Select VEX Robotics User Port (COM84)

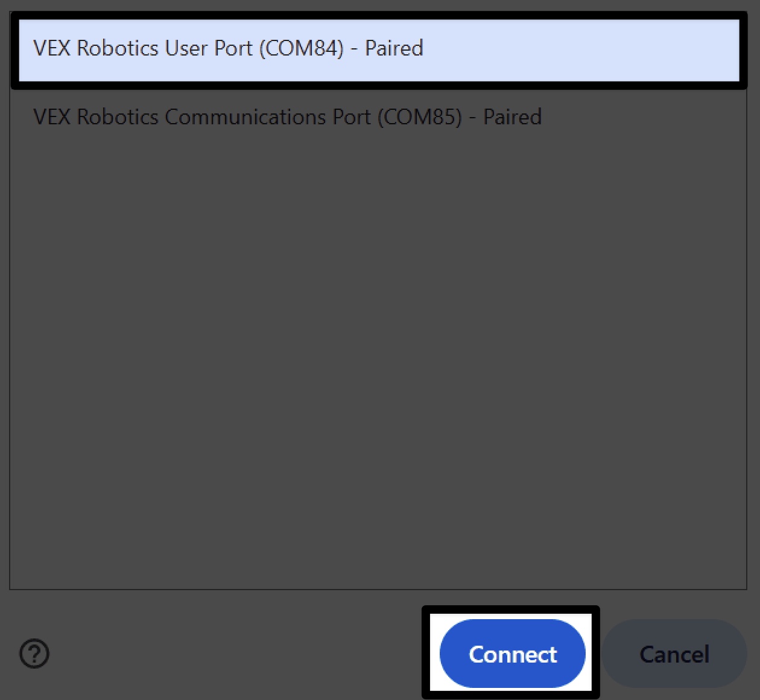coord(228,48)
